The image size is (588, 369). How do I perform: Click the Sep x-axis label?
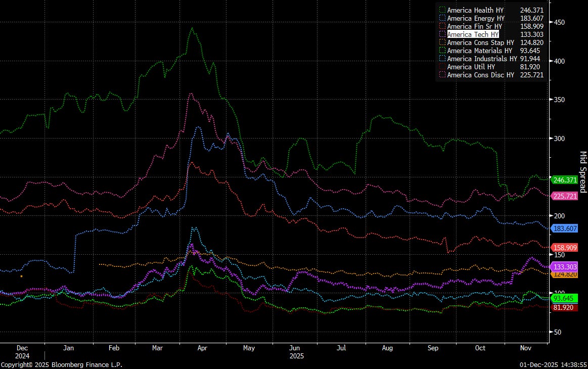[433, 348]
